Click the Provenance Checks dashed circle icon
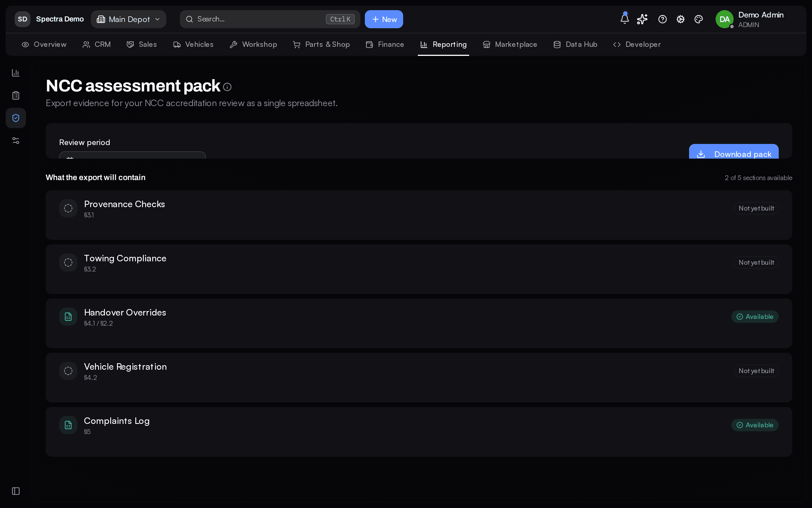 coord(68,208)
